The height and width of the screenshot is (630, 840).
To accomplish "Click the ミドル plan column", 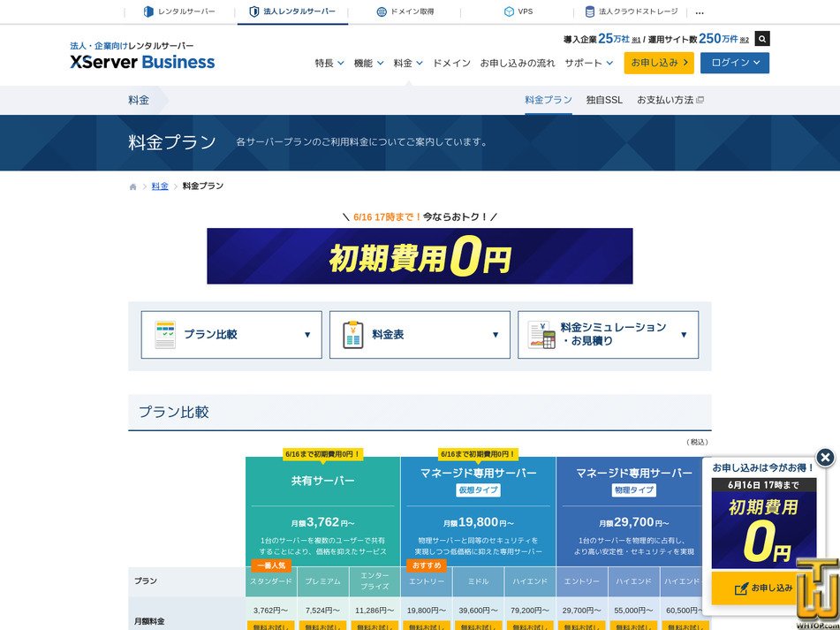I will click(479, 581).
